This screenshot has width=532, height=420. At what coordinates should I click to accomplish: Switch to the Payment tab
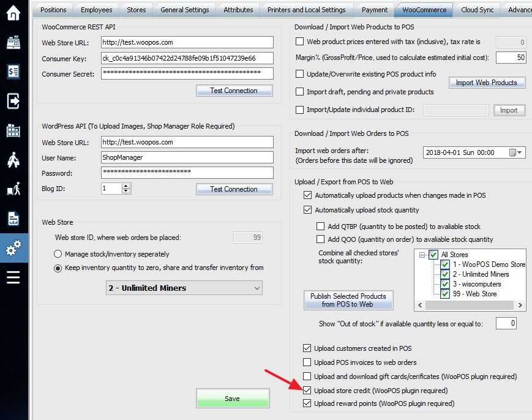[x=375, y=10]
